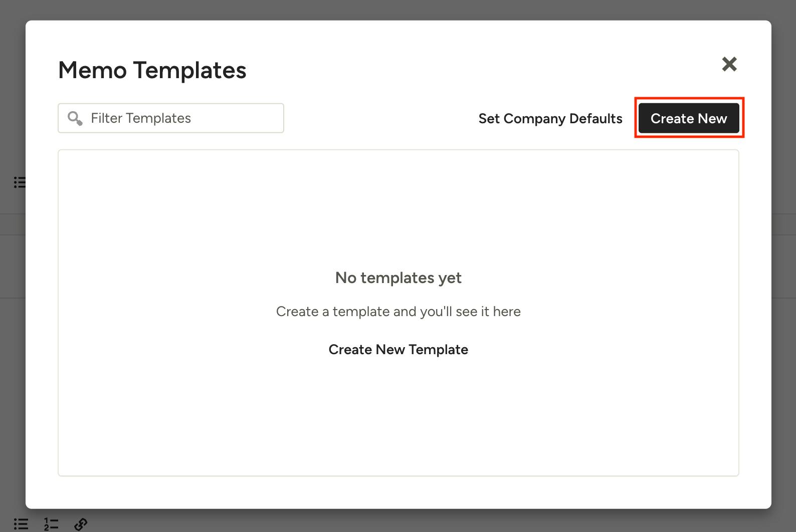Click the search icon inside the filter box
796x532 pixels.
[74, 118]
